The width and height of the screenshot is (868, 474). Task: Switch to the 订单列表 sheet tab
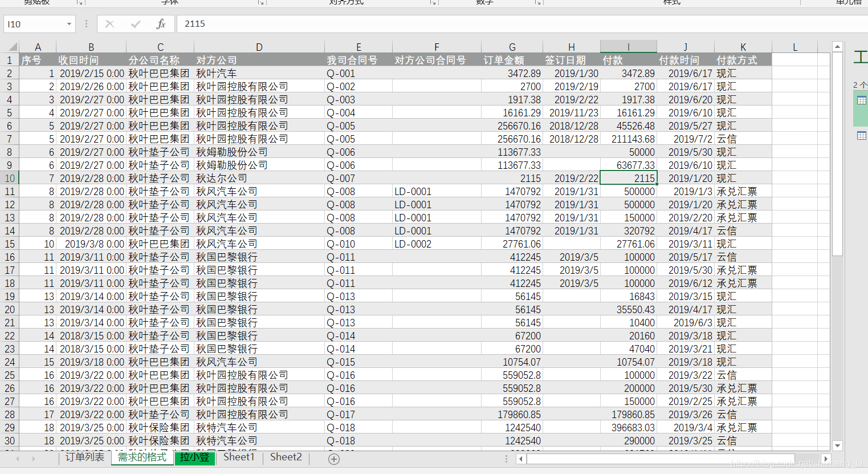click(x=85, y=457)
